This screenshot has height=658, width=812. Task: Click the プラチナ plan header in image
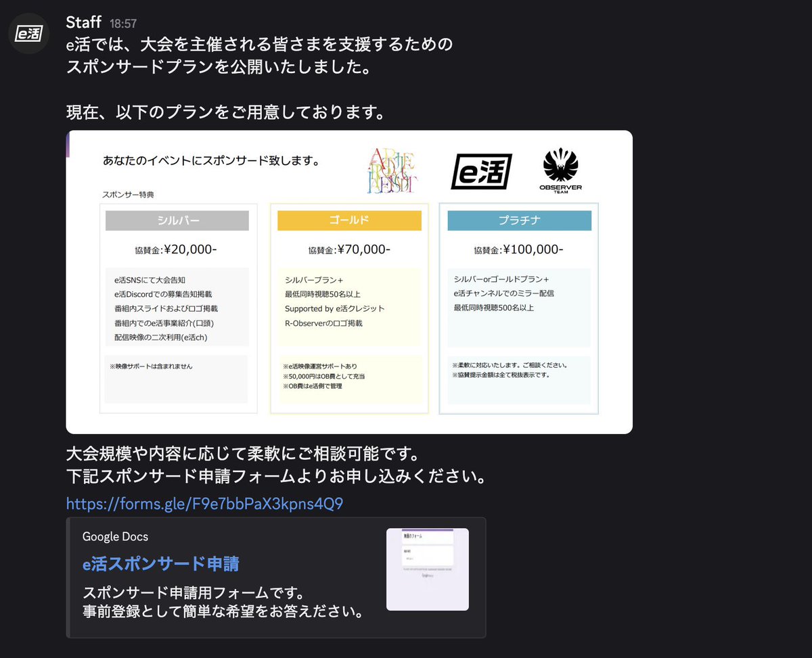[520, 221]
